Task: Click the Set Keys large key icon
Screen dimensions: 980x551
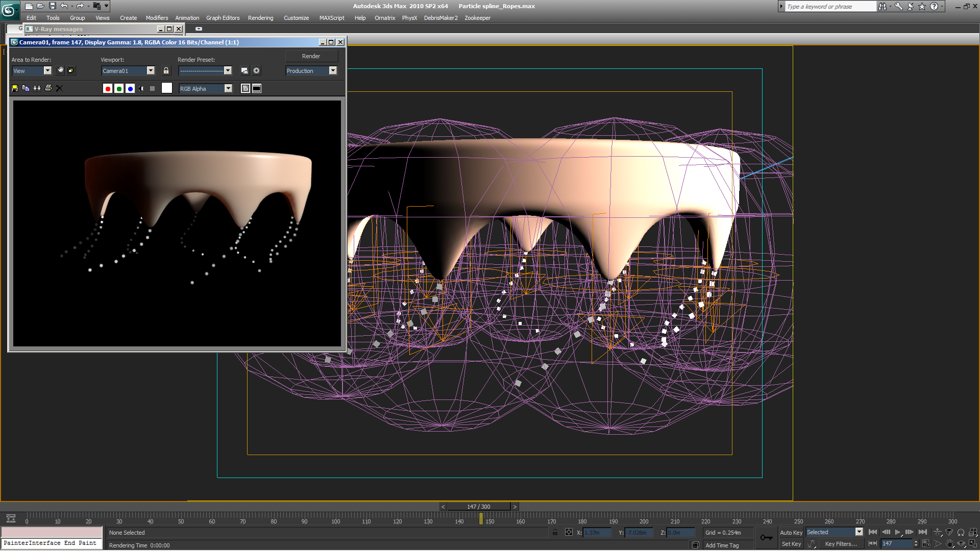Action: point(766,537)
